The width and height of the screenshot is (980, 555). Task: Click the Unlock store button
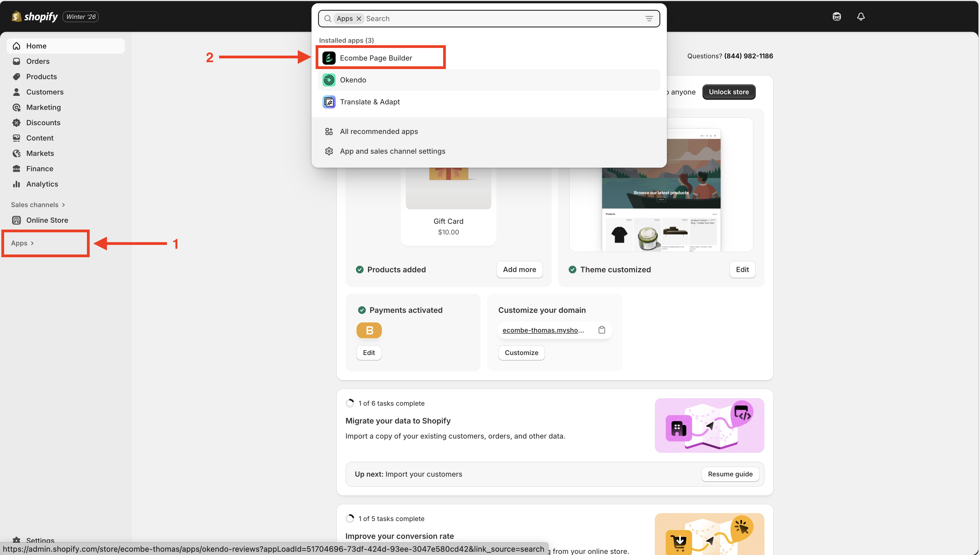point(729,92)
